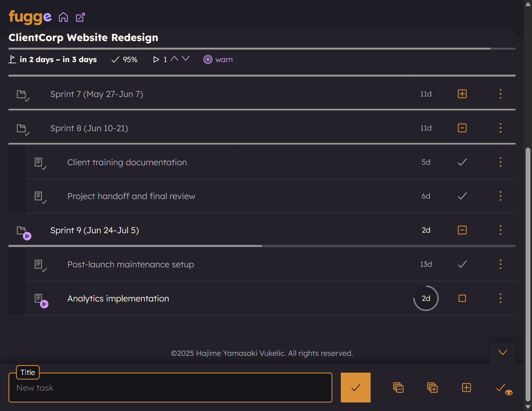Toggle completion of Post-launch maintenance setup
Screen dimensions: 532x411
coord(462,264)
